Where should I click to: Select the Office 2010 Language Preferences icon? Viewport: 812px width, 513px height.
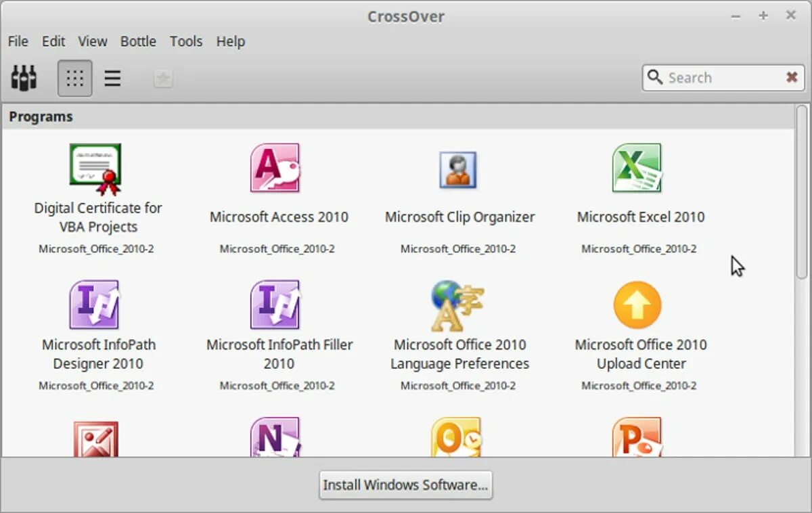[x=457, y=306]
